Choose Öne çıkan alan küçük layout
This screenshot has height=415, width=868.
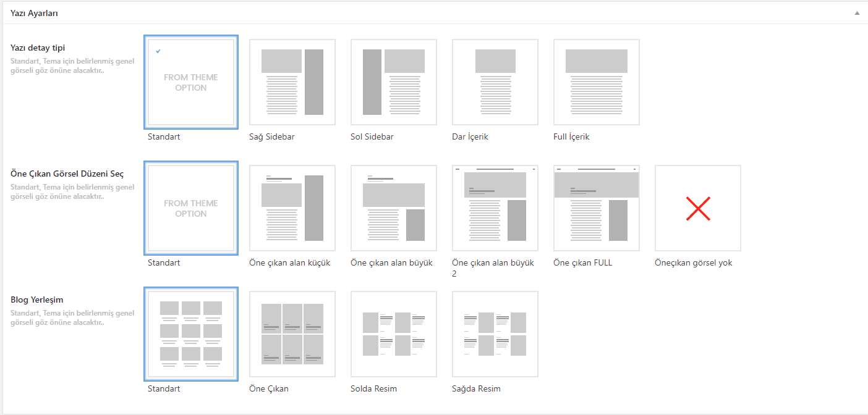tap(292, 208)
